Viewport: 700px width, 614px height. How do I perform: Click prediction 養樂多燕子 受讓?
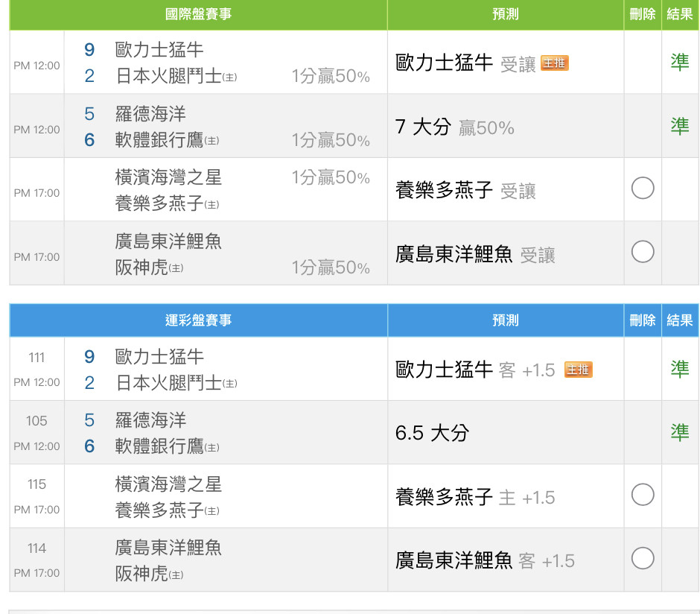(465, 191)
